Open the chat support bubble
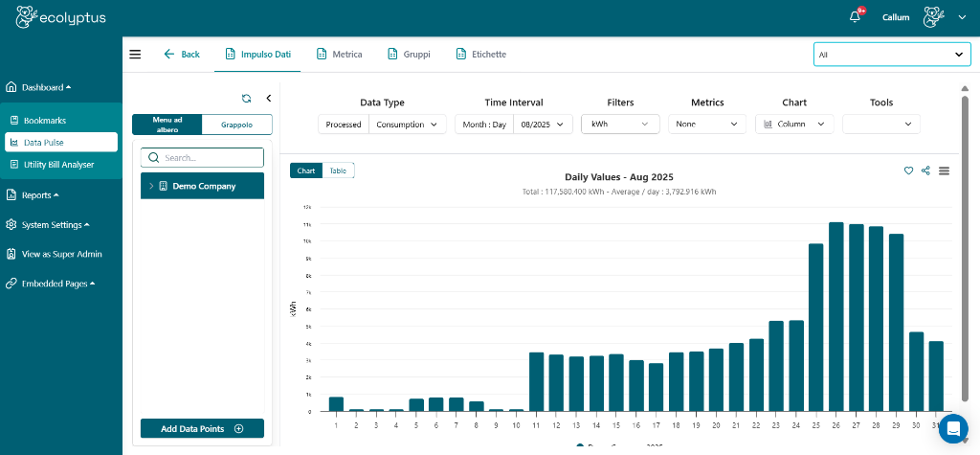The width and height of the screenshot is (980, 455). tap(953, 428)
